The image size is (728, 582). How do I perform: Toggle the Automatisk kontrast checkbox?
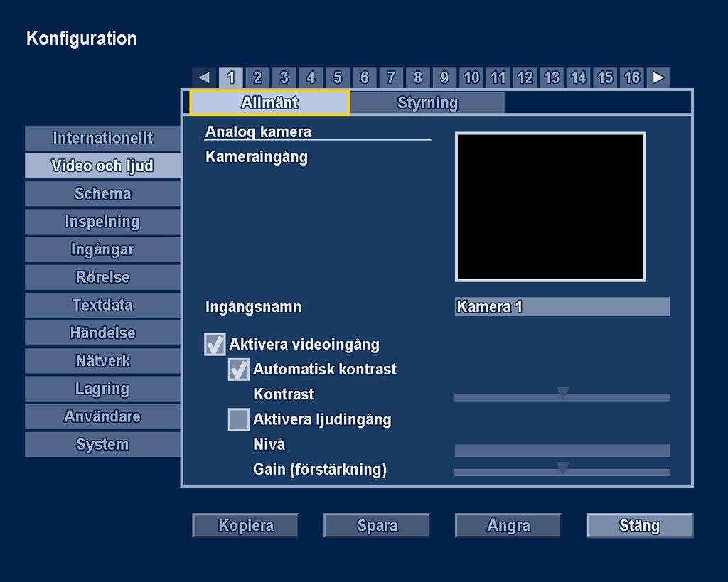[239, 370]
